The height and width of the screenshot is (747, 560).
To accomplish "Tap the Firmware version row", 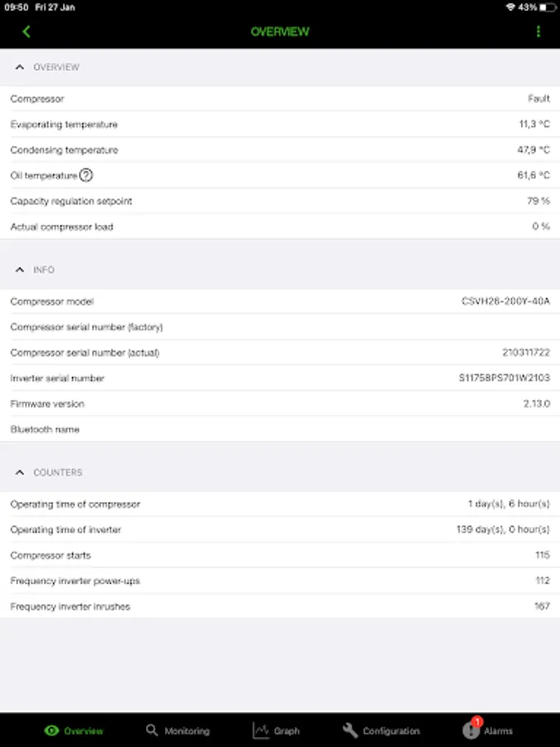I will 280,403.
